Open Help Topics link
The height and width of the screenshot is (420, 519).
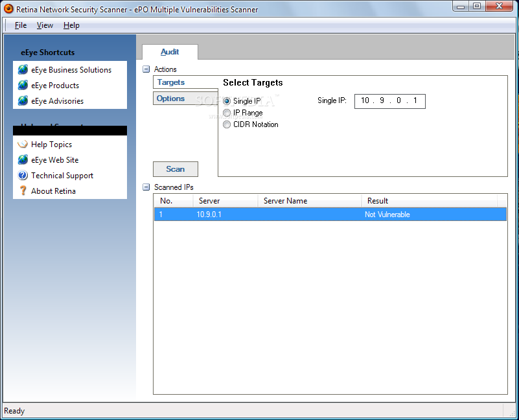point(51,145)
